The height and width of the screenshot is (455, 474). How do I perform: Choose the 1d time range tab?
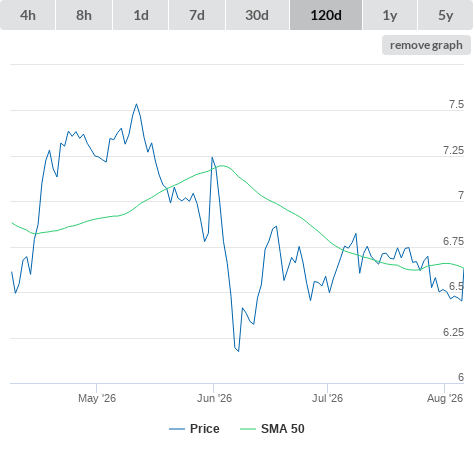pyautogui.click(x=141, y=15)
